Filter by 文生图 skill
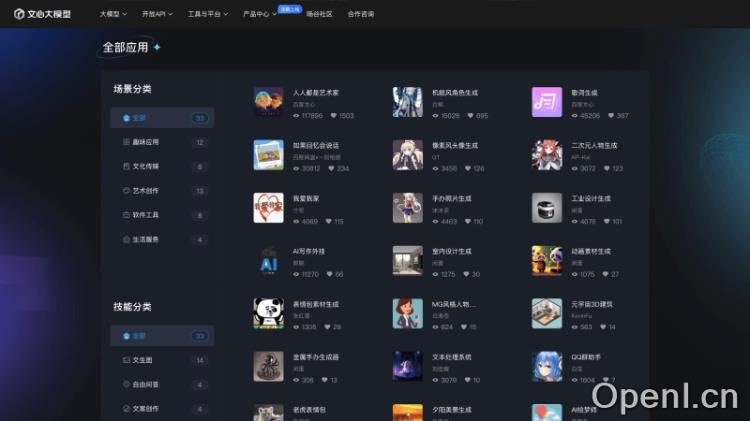750x421 pixels. (162, 360)
